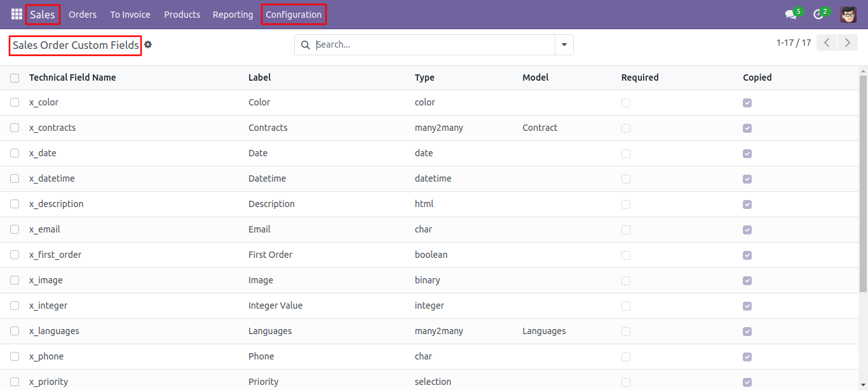Image resolution: width=868 pixels, height=390 pixels.
Task: Toggle the Required checkbox for x_email
Action: coord(626,230)
